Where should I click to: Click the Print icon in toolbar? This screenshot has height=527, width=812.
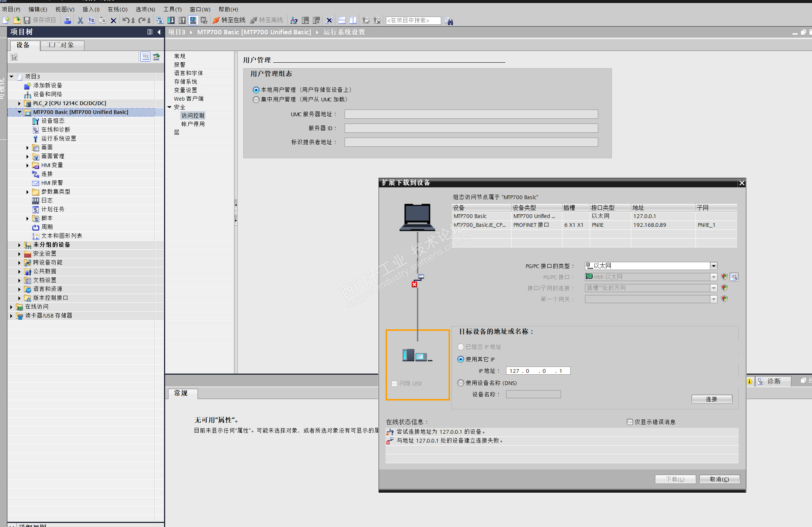click(x=67, y=21)
